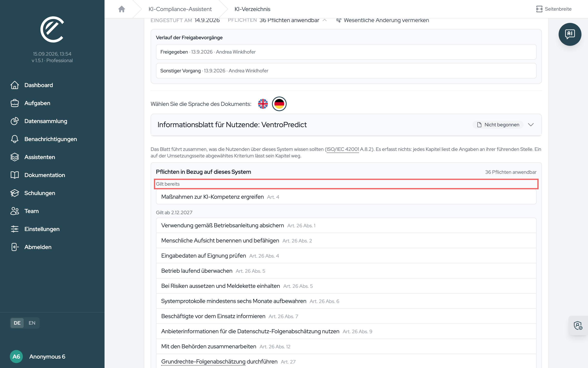Image resolution: width=588 pixels, height=368 pixels.
Task: Select German document language flag
Action: pyautogui.click(x=279, y=104)
